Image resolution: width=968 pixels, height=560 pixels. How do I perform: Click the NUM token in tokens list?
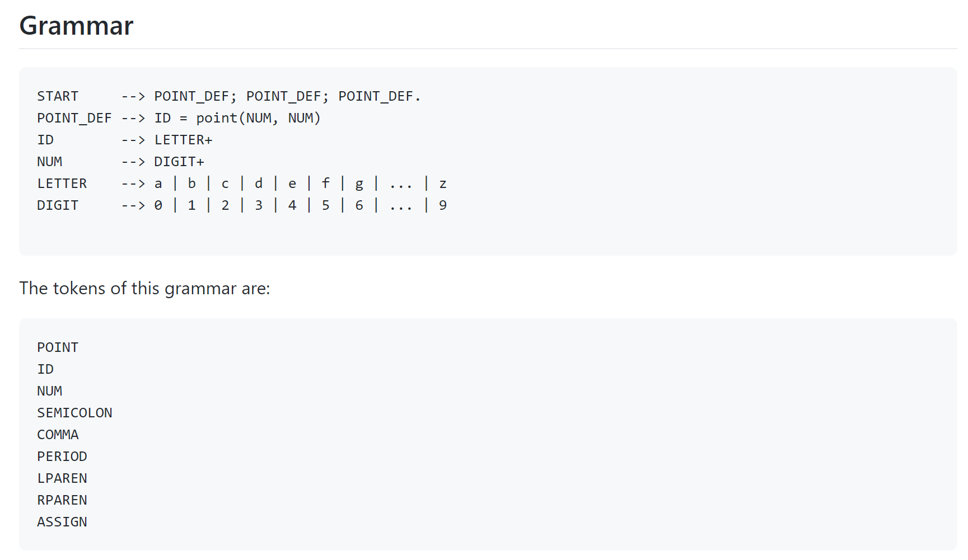coord(49,391)
